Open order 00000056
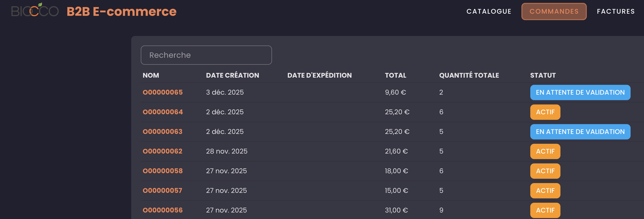 163,210
